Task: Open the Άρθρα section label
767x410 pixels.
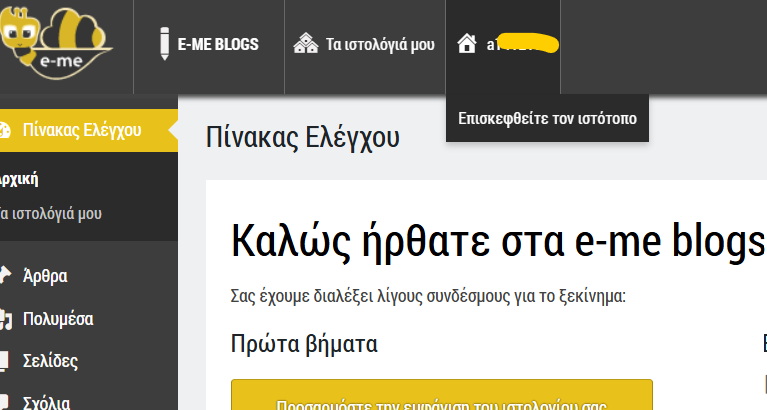Action: point(45,275)
